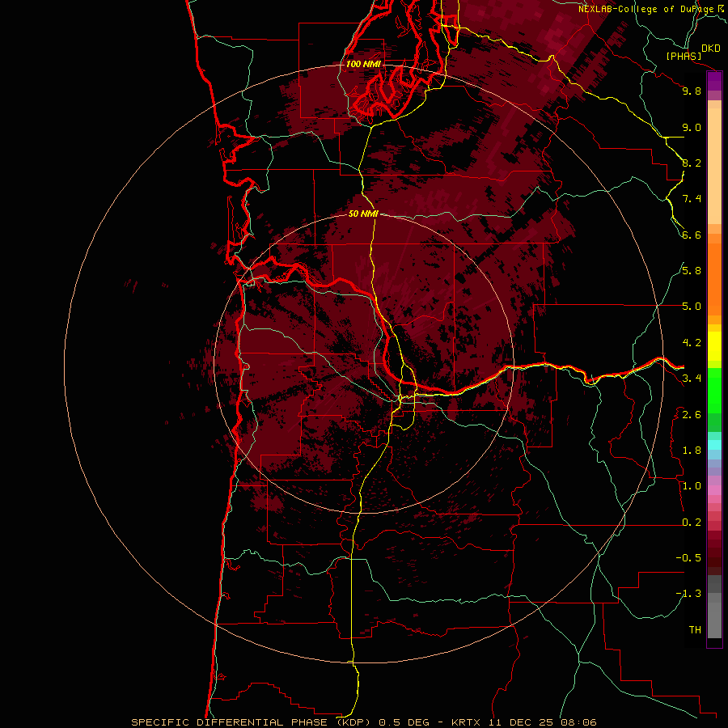
Task: Click the 2.6 scale label
Action: click(692, 415)
